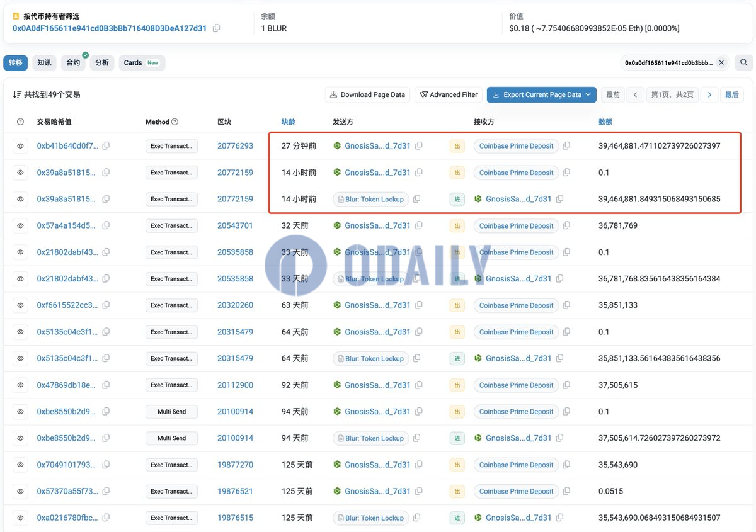Screen dimensions: 756x532
Task: Copy hash 0xf6615522cc3 icon
Action: tap(106, 305)
